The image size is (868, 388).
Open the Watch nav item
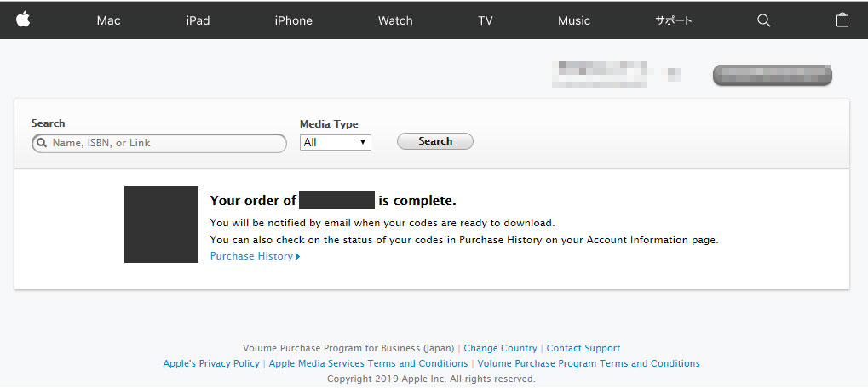click(x=395, y=20)
